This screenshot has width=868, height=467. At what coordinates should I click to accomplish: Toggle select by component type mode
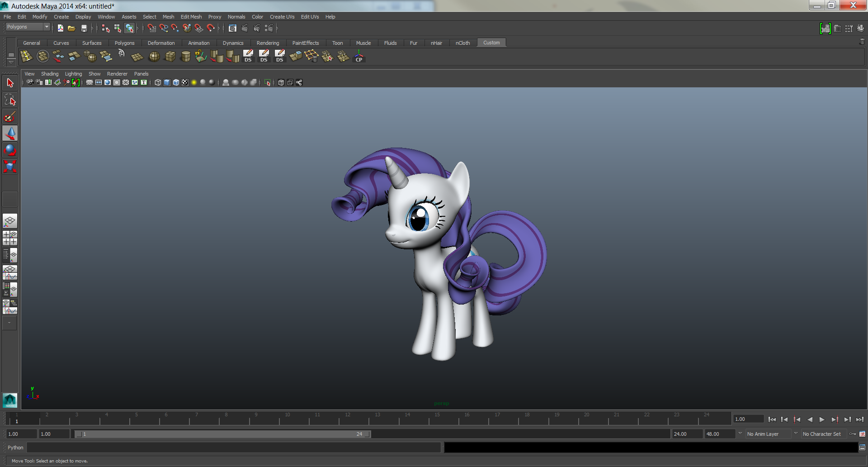coord(130,28)
